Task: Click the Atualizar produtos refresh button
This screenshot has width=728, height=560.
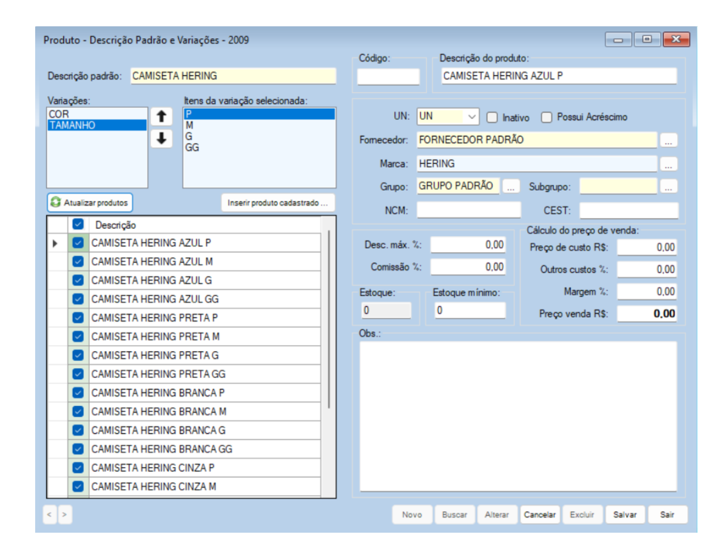Action: 90,203
